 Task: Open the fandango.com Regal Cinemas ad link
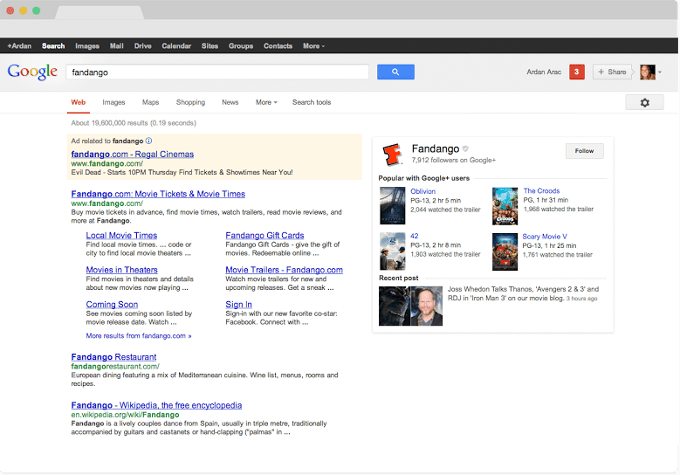(132, 154)
